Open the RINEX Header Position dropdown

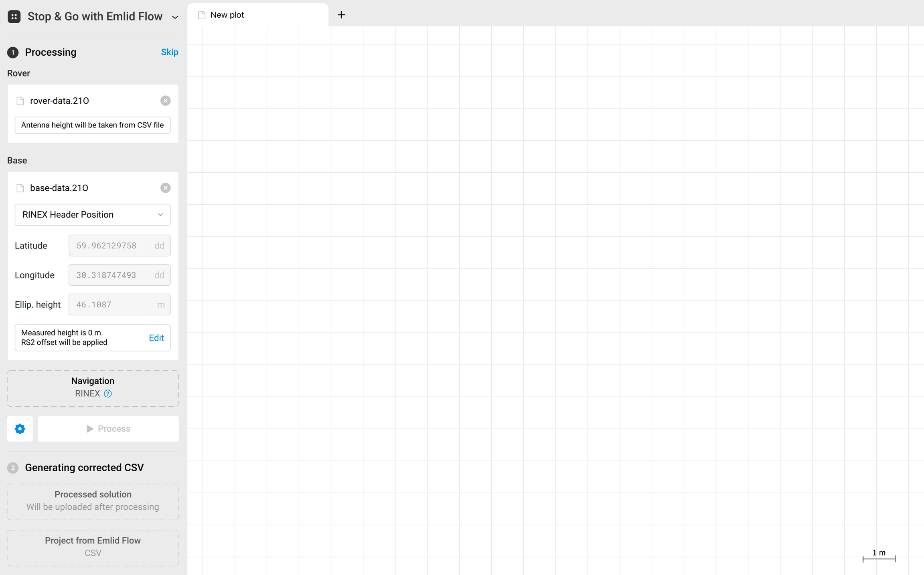92,215
